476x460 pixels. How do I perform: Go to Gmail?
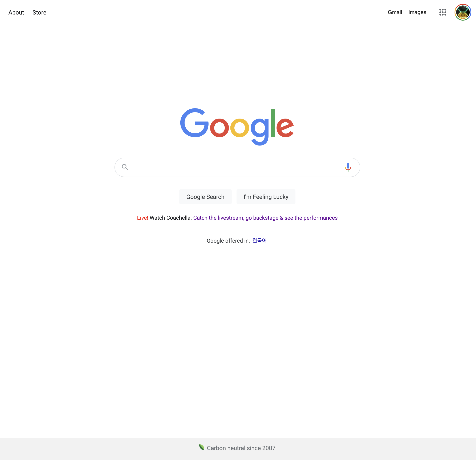pyautogui.click(x=395, y=12)
